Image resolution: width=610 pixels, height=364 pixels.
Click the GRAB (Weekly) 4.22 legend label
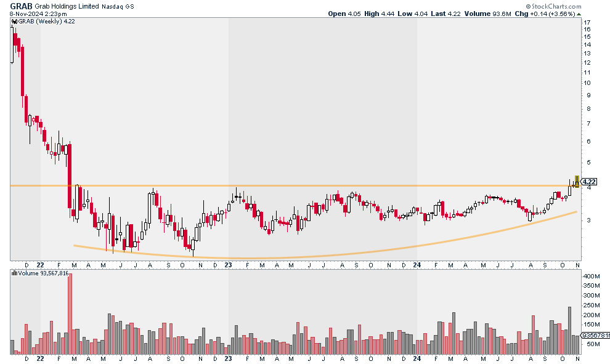click(46, 22)
